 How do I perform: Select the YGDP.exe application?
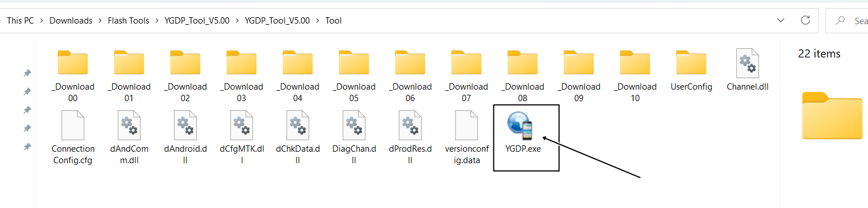tap(523, 132)
